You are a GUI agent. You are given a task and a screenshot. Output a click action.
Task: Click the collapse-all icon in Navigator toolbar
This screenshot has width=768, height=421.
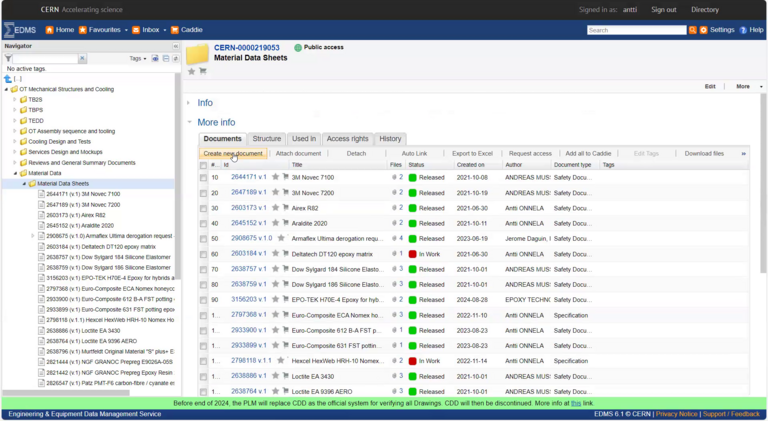(166, 58)
